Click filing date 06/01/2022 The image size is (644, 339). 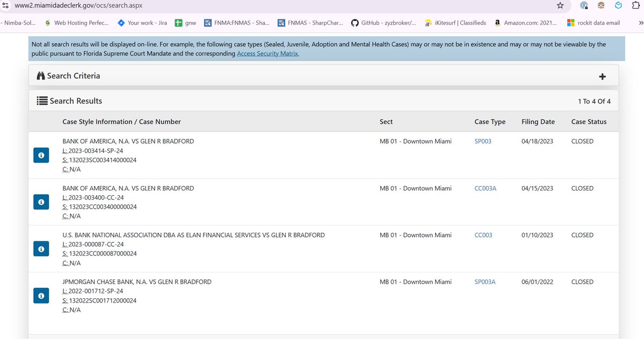pos(537,282)
